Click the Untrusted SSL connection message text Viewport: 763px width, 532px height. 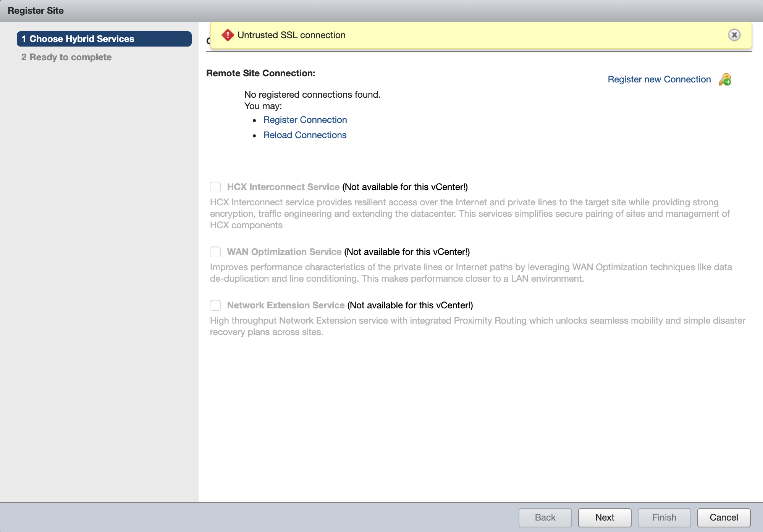point(291,35)
